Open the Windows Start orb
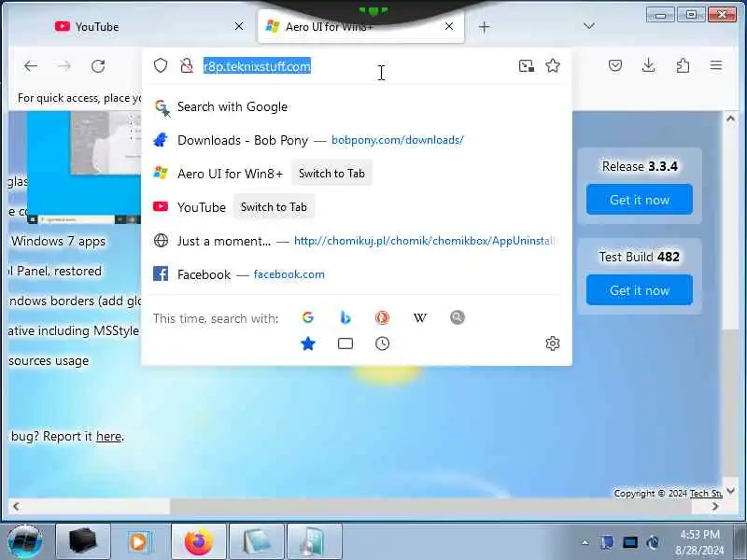Screen dimensions: 747x560 (25, 541)
